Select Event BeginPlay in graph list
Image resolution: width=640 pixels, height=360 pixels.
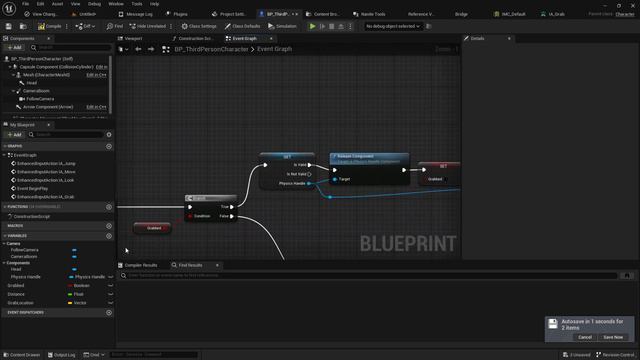(32, 189)
